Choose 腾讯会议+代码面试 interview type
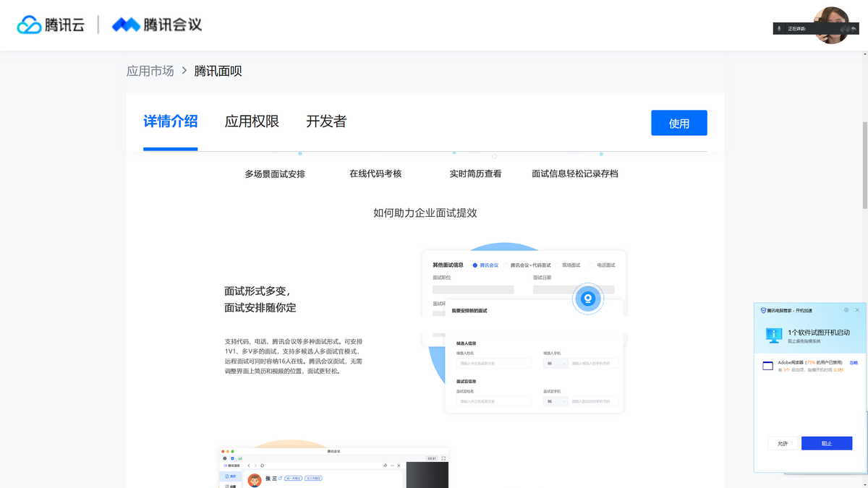The height and width of the screenshot is (488, 868). point(506,265)
